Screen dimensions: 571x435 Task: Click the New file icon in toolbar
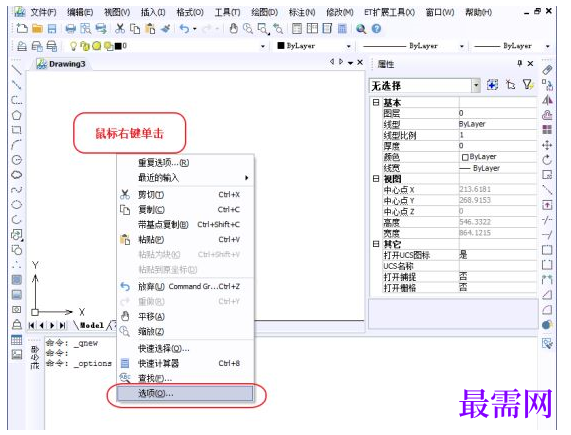[x=22, y=28]
